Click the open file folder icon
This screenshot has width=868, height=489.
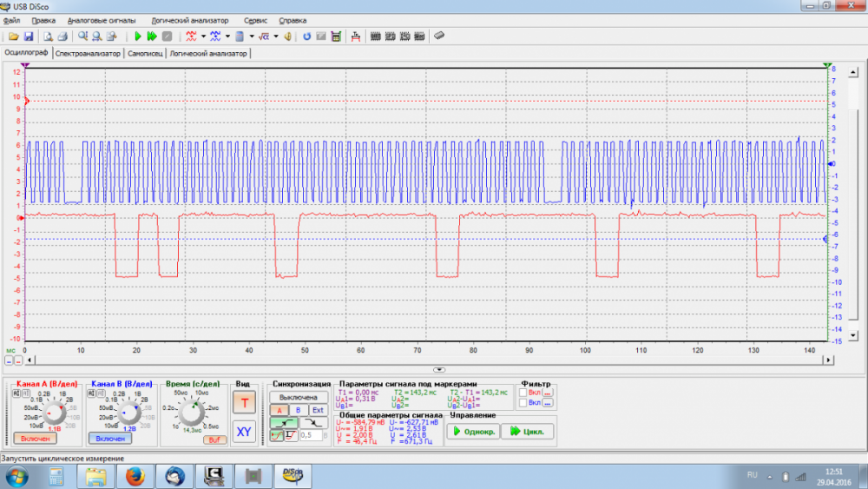pos(13,36)
